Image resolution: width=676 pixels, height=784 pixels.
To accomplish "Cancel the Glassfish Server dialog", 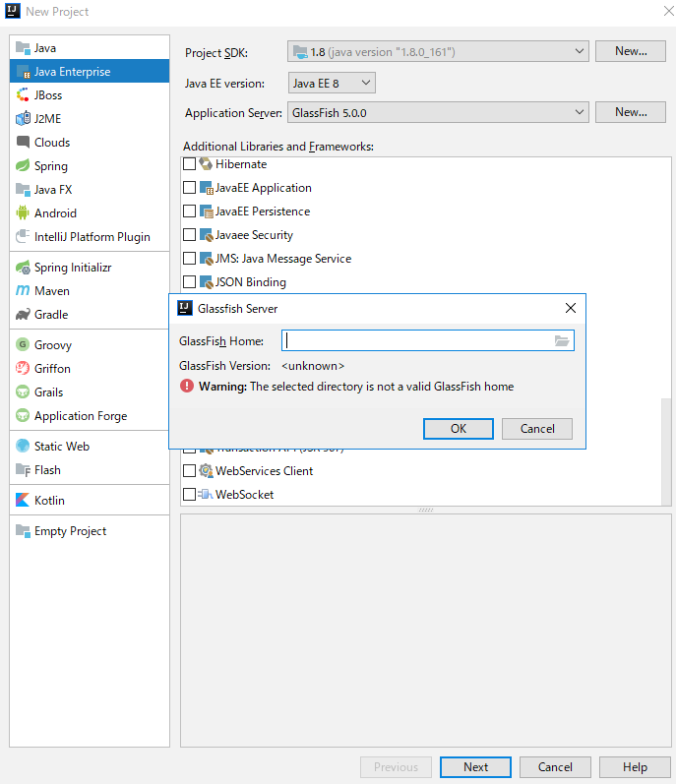I will point(537,429).
